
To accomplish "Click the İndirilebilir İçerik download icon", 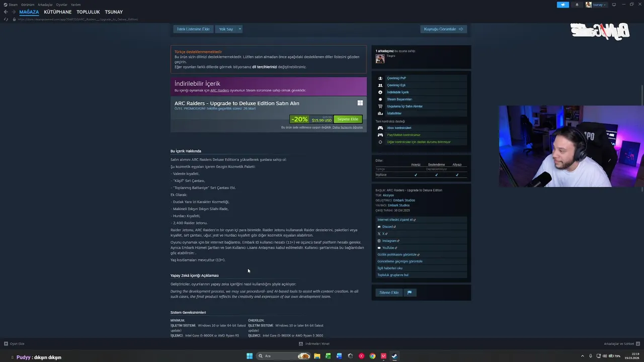I will click(380, 93).
